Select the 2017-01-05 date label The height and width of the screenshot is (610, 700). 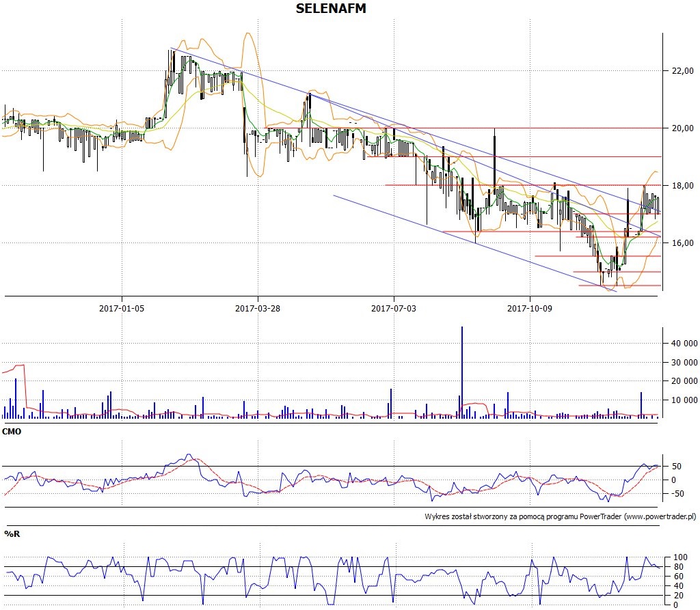[122, 308]
